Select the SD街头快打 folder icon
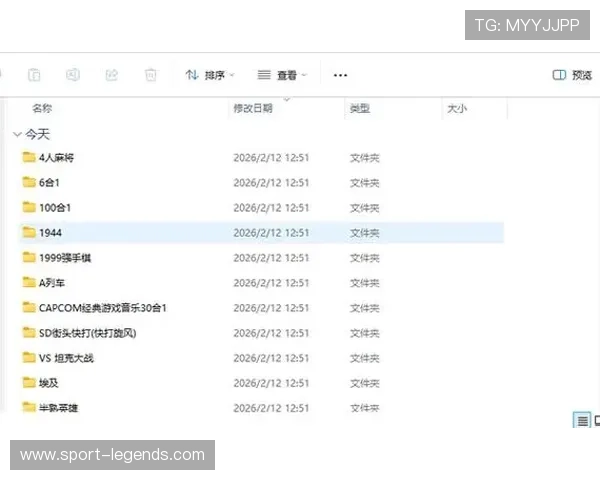 point(29,332)
